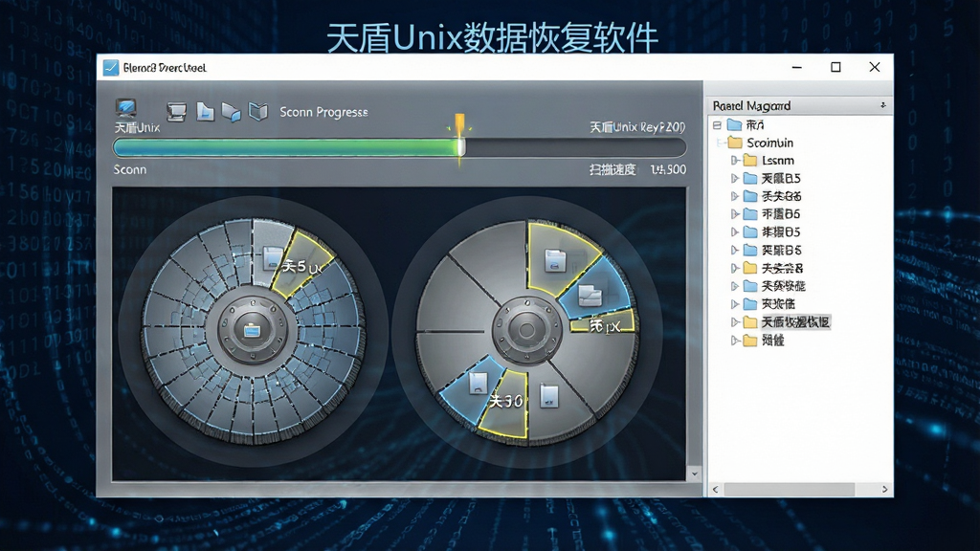Image resolution: width=980 pixels, height=551 pixels.
Task: Click the document page icon in the toolbar
Action: [x=205, y=112]
